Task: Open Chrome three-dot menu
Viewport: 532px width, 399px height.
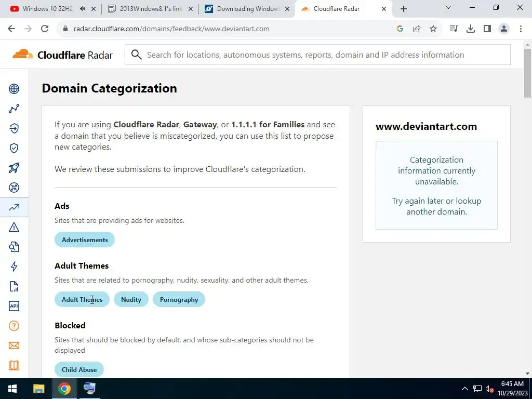Action: coord(521,29)
